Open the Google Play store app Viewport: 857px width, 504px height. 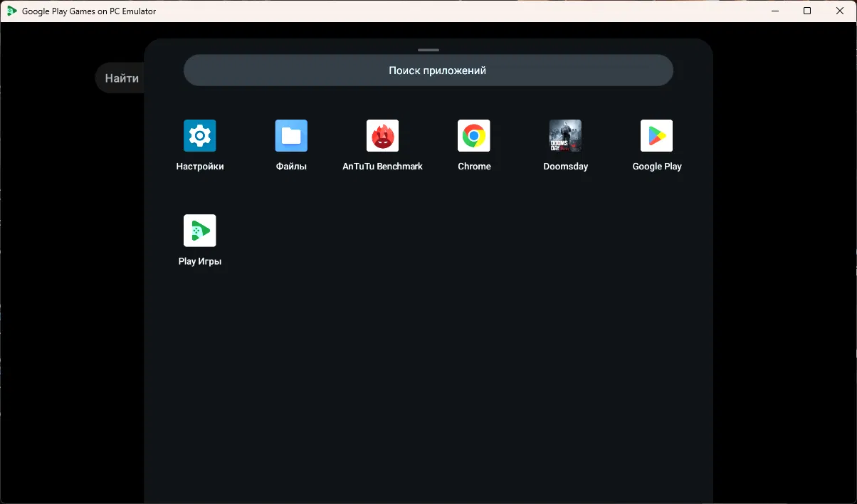(656, 136)
